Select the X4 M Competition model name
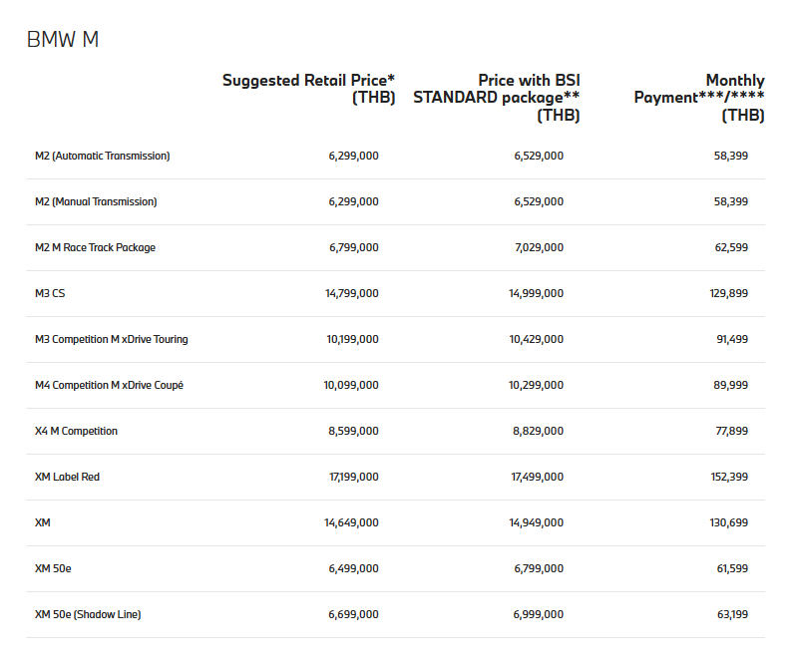 click(x=76, y=431)
